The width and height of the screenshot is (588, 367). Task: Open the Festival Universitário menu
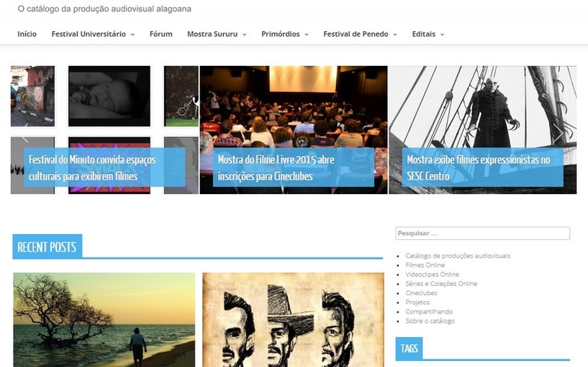pos(89,34)
